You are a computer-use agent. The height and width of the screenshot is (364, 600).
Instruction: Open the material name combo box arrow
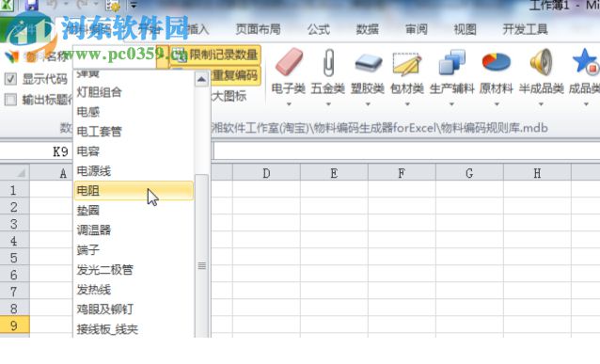tap(163, 56)
